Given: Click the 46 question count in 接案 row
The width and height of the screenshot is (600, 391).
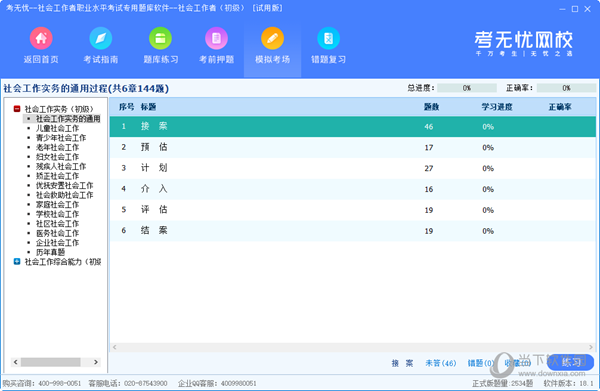Looking at the screenshot, I should (x=429, y=127).
